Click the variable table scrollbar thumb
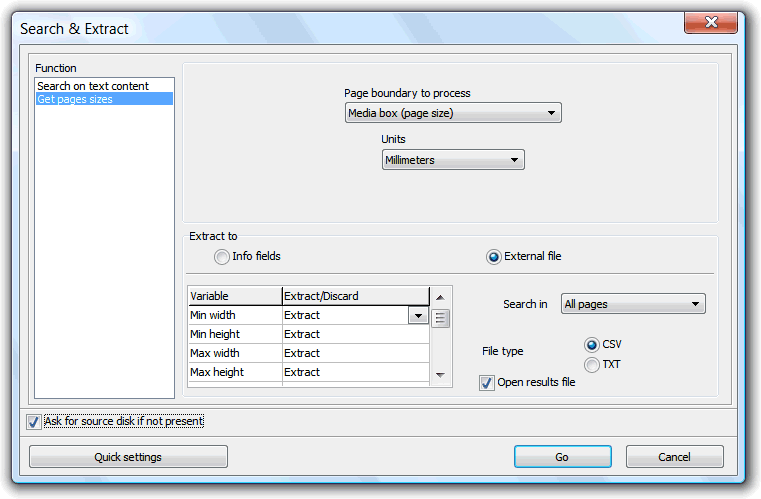The height and width of the screenshot is (499, 761). 440,318
